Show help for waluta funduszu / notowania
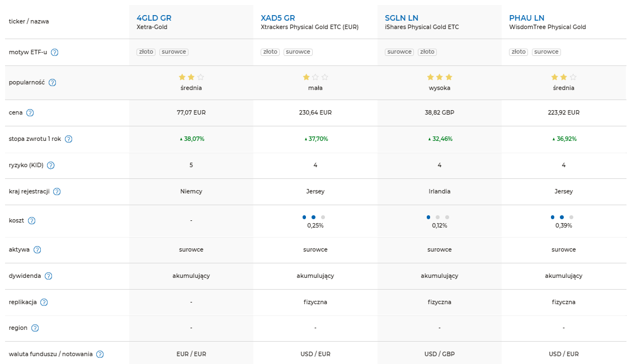Viewport: 627px width, 364px height. 100,354
